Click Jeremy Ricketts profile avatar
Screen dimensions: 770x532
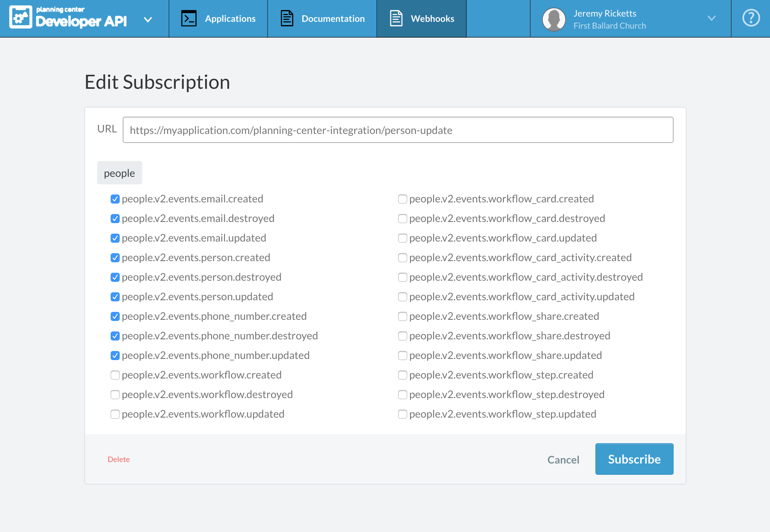(x=554, y=19)
